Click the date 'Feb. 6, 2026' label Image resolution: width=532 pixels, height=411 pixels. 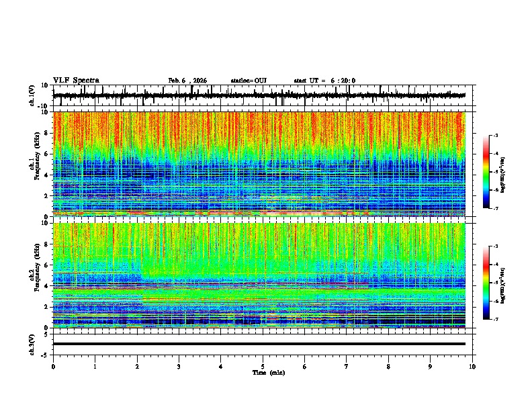(x=187, y=81)
